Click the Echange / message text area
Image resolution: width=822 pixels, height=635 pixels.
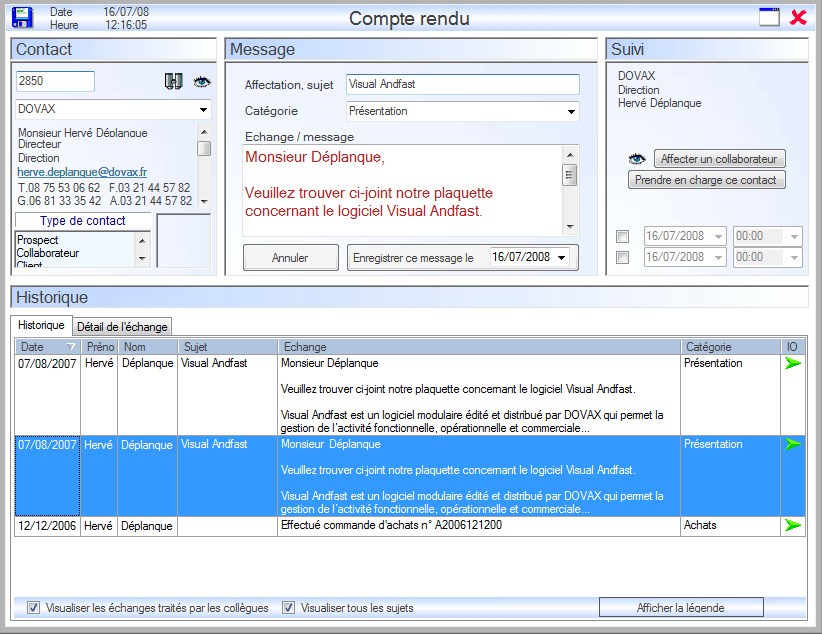[x=402, y=190]
